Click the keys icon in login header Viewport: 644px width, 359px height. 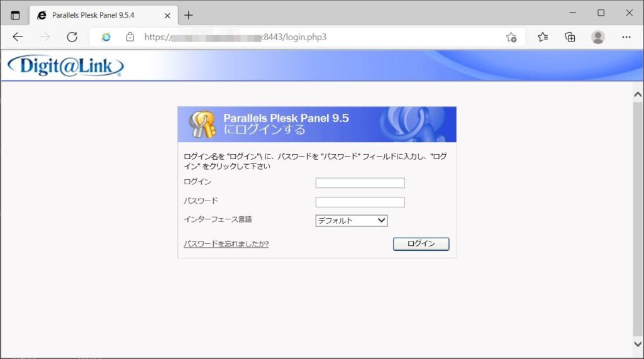point(202,124)
